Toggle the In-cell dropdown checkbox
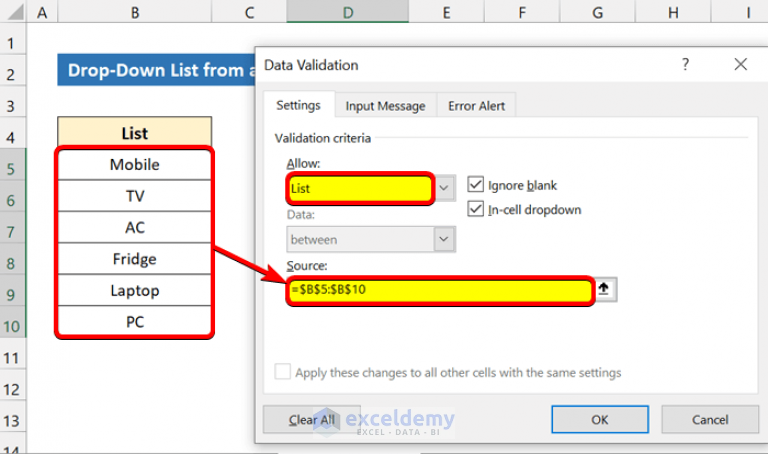 pos(476,209)
